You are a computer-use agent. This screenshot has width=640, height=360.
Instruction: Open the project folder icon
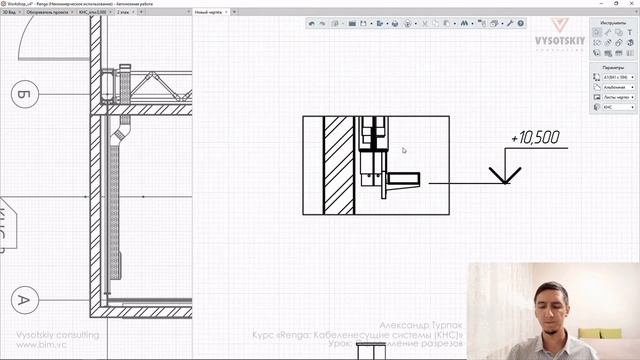point(352,24)
